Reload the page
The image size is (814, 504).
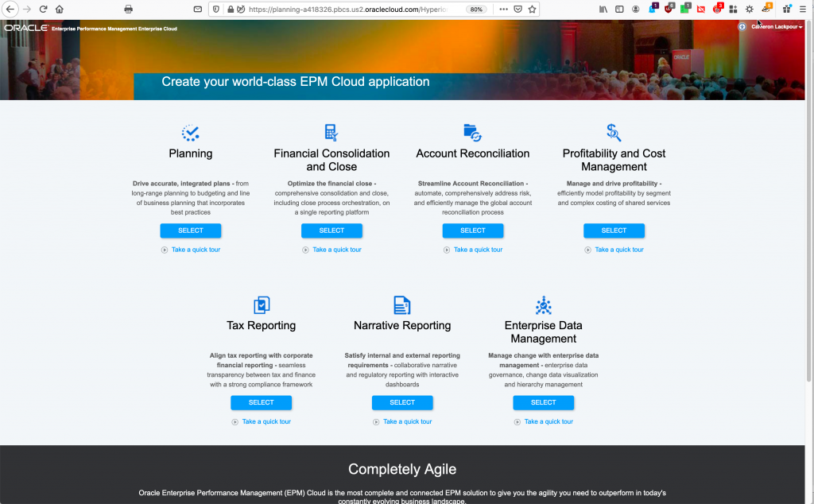click(43, 10)
